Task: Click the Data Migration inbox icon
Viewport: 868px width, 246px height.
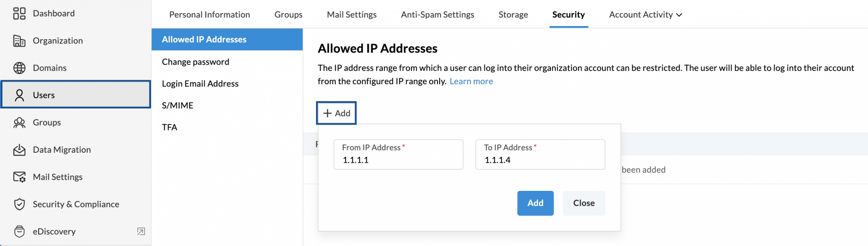Action: tap(19, 150)
